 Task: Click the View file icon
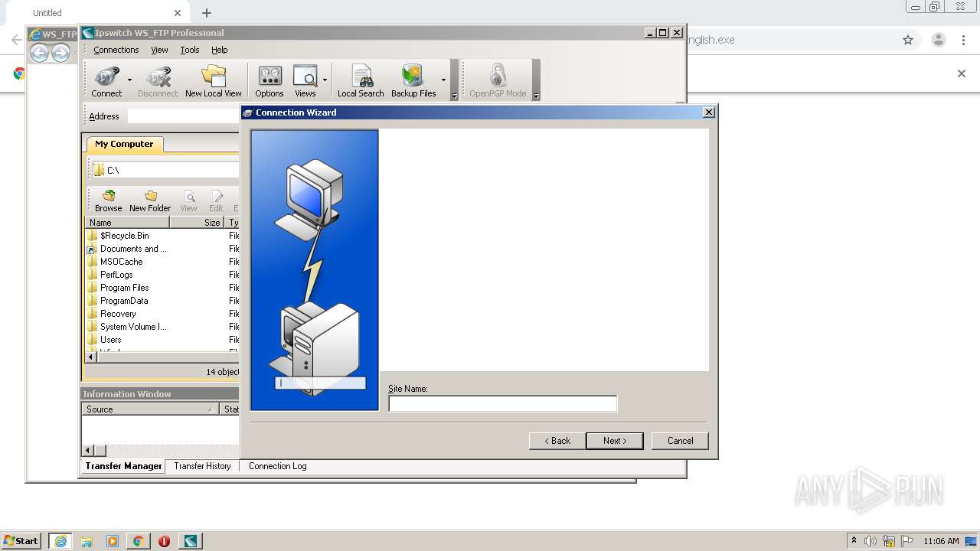click(188, 201)
